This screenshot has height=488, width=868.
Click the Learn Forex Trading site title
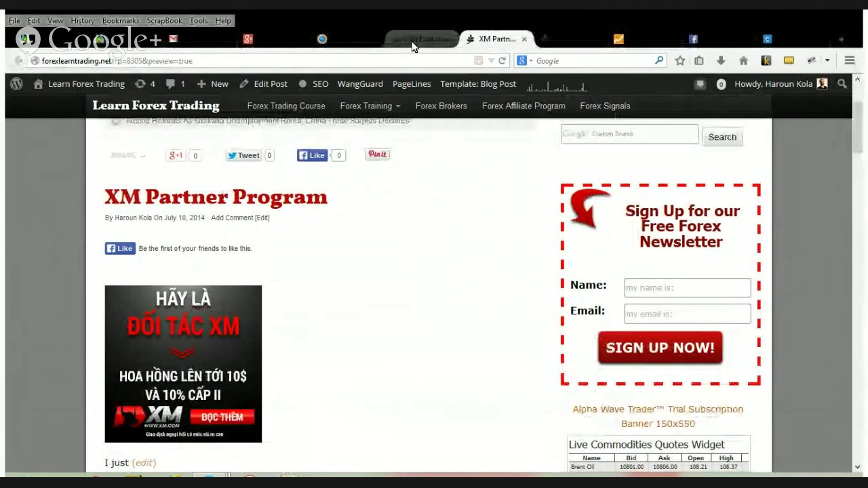coord(156,106)
